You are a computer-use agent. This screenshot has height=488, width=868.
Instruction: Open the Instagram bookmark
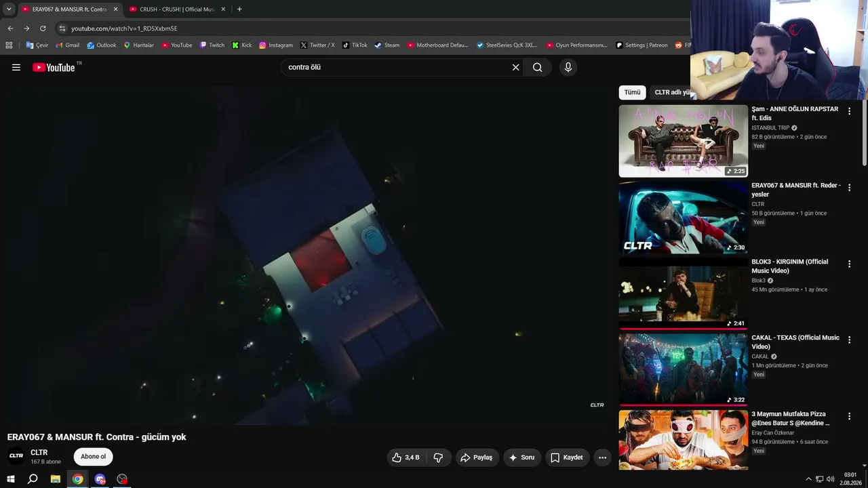tap(276, 45)
